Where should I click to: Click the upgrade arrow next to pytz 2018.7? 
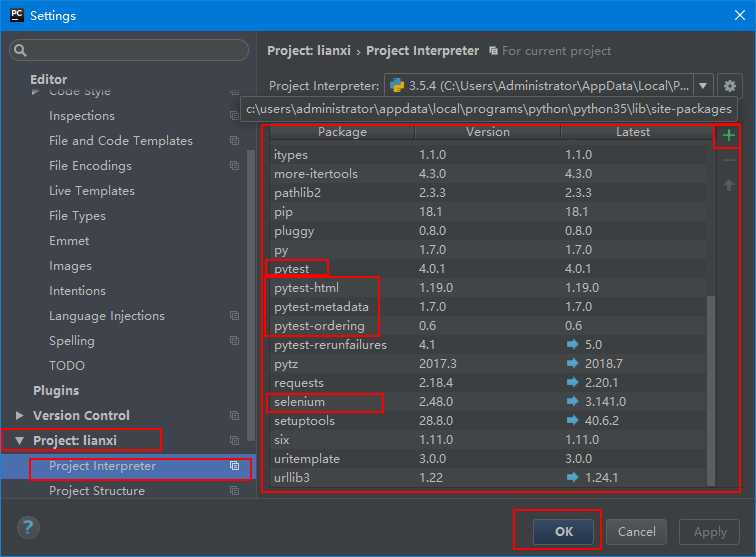tap(572, 363)
